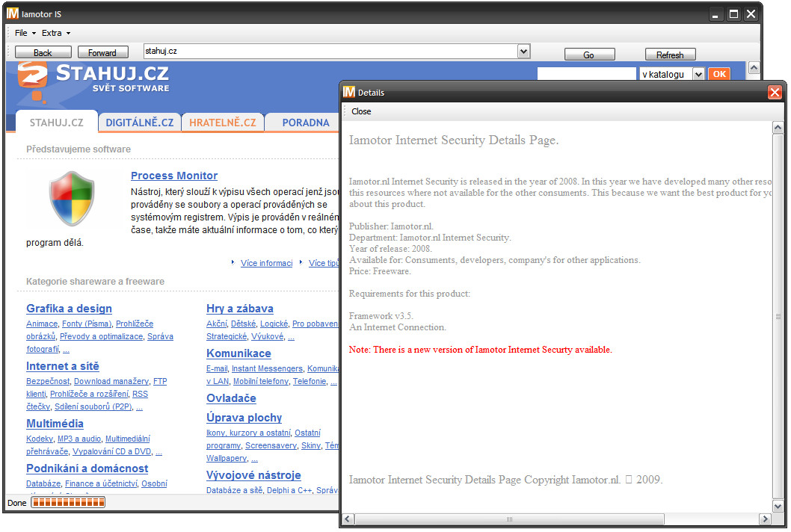Switch to the HRATELNĚ.CZ tab
This screenshot has width=791, height=532.
click(x=223, y=122)
